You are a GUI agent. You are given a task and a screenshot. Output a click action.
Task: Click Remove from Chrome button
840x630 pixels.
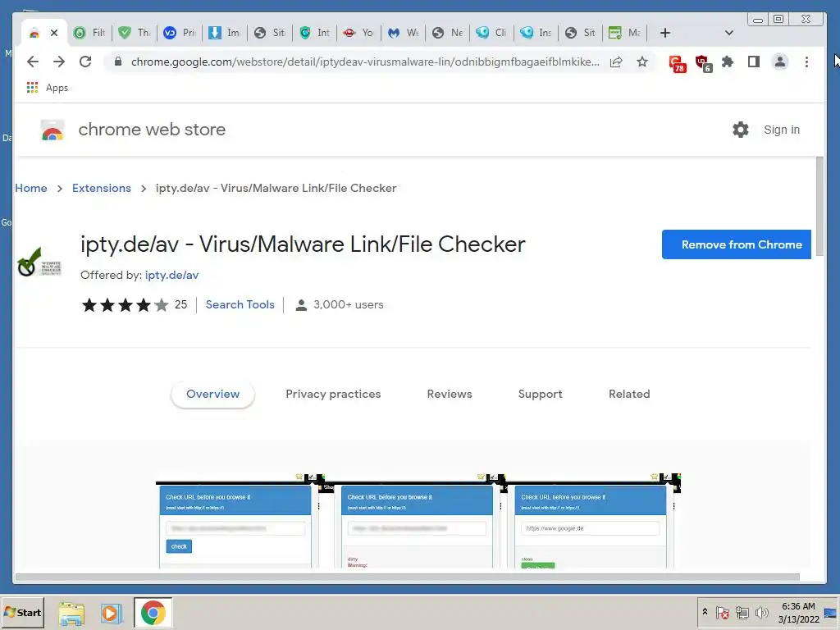tap(736, 244)
